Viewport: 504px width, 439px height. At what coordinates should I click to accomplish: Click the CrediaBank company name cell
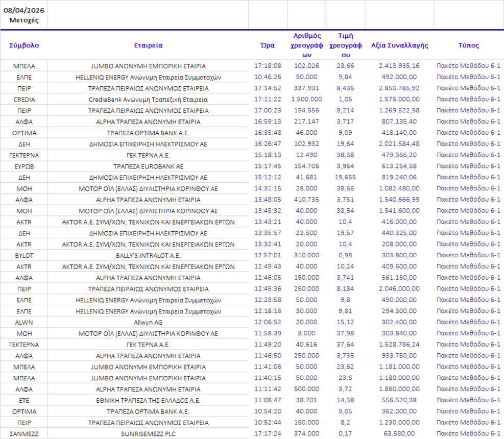[x=148, y=100]
